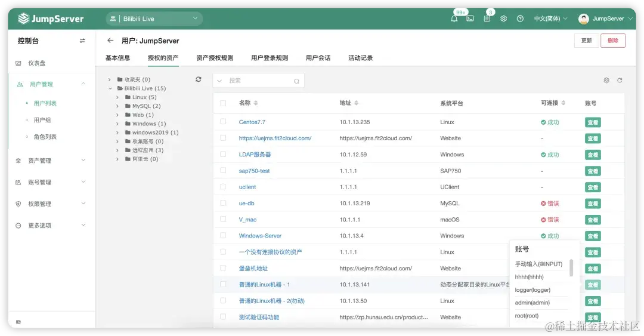Switch to the 用户登录规则 tab

coord(270,58)
